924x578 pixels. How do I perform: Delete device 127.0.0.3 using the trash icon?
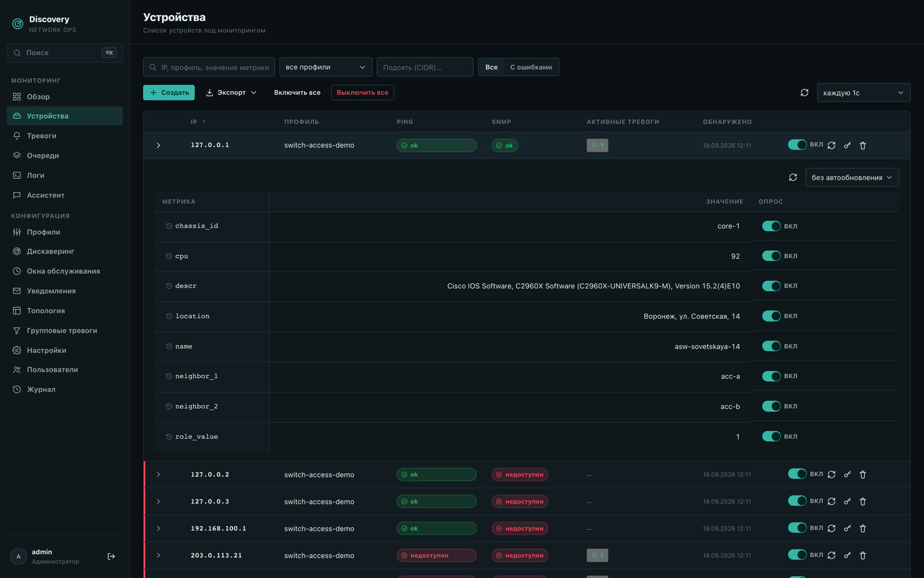coord(863,501)
